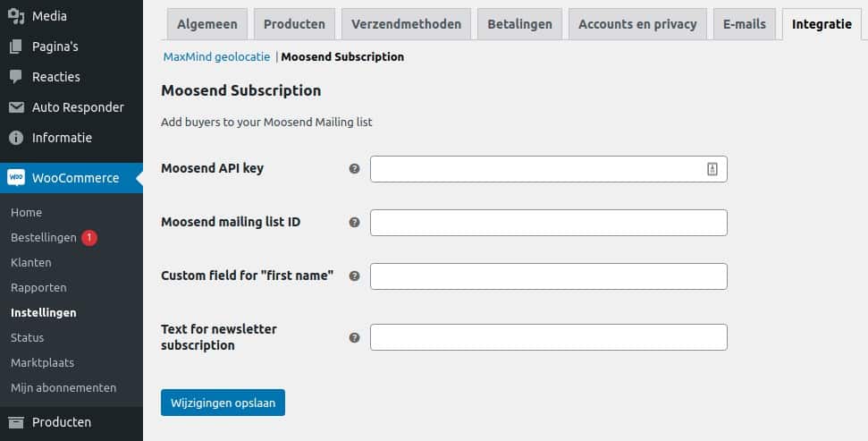Open Bestellingen orders submenu
The width and height of the screenshot is (868, 441).
[x=43, y=238]
